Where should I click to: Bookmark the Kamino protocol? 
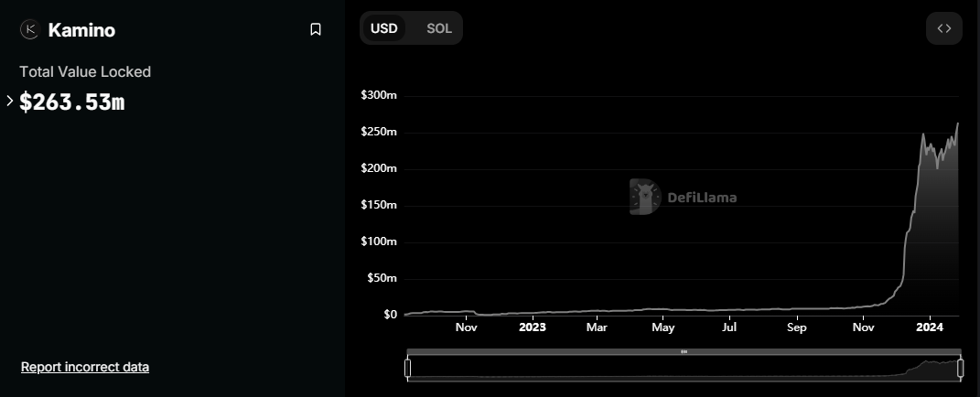point(316,29)
